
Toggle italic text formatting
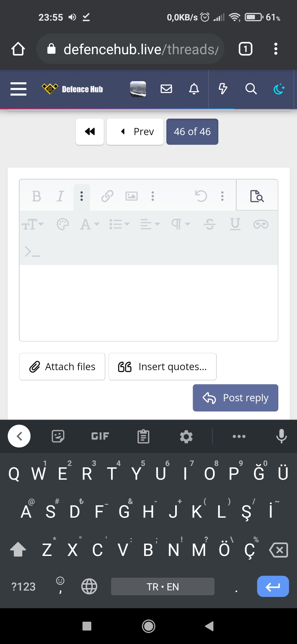click(x=60, y=196)
